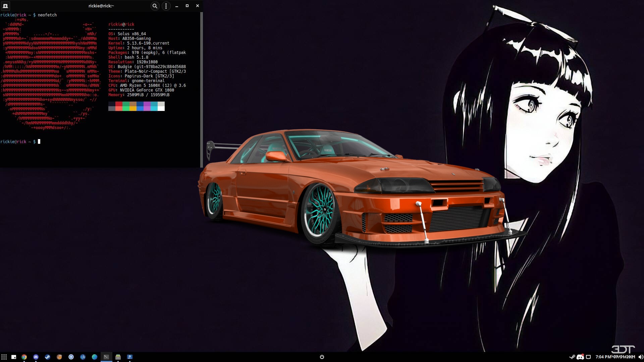
Task: Toggle show desktop using the tray square icon
Action: pyautogui.click(x=588, y=357)
